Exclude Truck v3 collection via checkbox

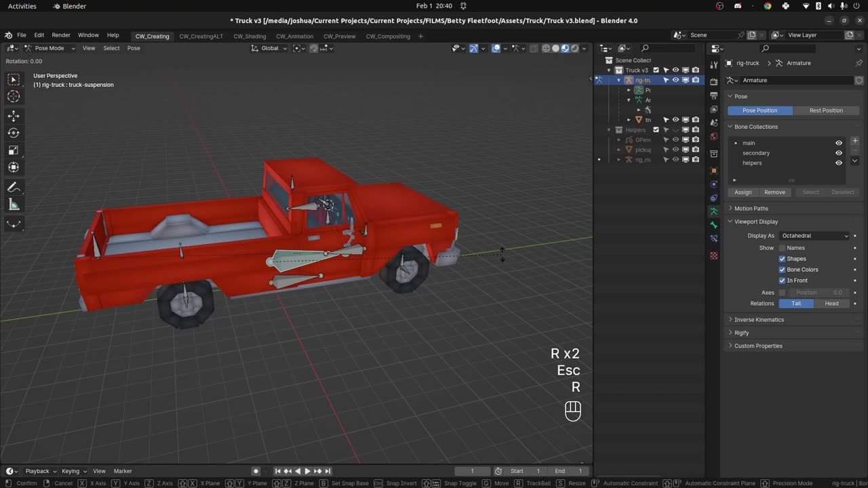click(x=656, y=70)
